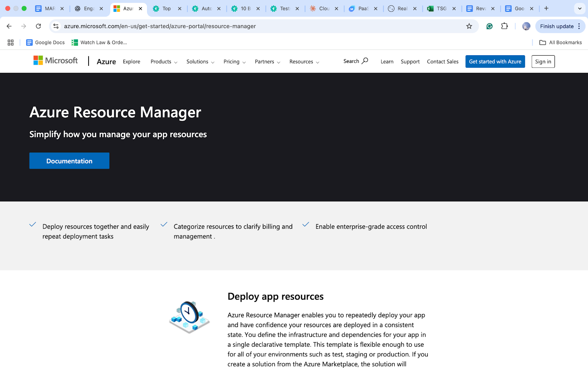This screenshot has width=588, height=368.
Task: Open the Extensions puzzle icon
Action: pyautogui.click(x=504, y=26)
